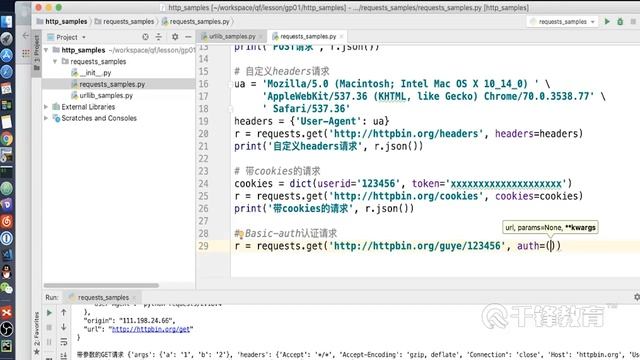Open Run panel settings gear icon

[x=636, y=298]
